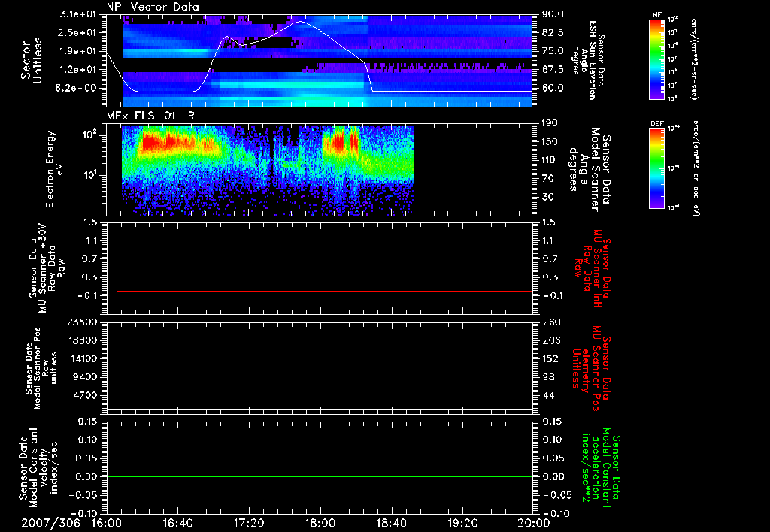The width and height of the screenshot is (770, 532).
Task: Click the 19:20 time tick label
Action: click(462, 523)
